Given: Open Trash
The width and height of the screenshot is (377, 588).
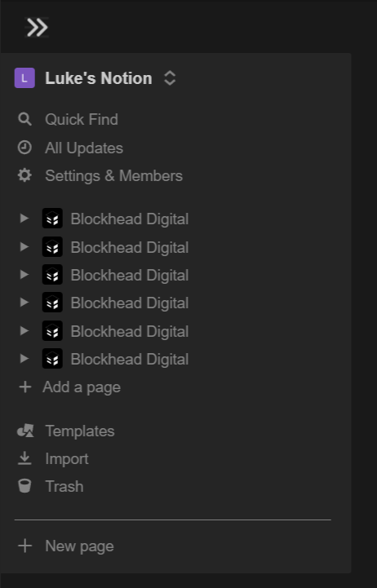Looking at the screenshot, I should click(x=64, y=486).
